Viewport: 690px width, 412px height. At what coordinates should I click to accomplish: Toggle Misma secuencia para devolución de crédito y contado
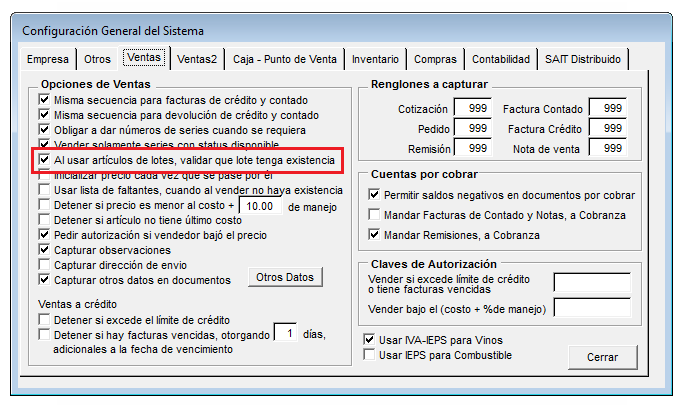tap(44, 115)
